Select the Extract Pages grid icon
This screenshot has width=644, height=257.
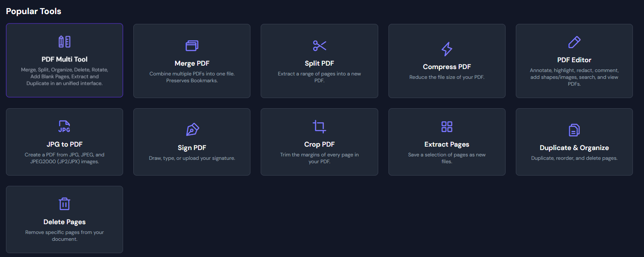pyautogui.click(x=447, y=127)
